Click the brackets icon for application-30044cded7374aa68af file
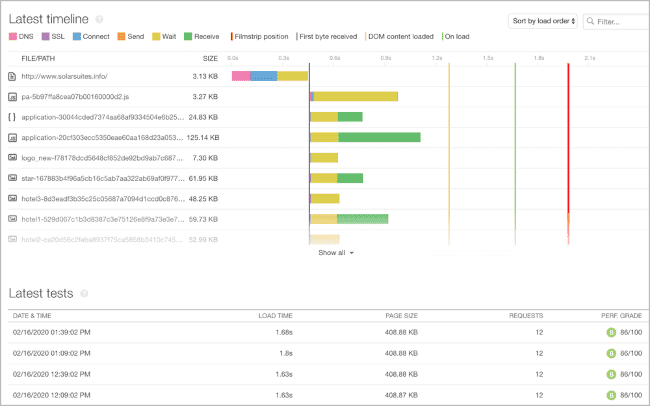 tap(12, 117)
